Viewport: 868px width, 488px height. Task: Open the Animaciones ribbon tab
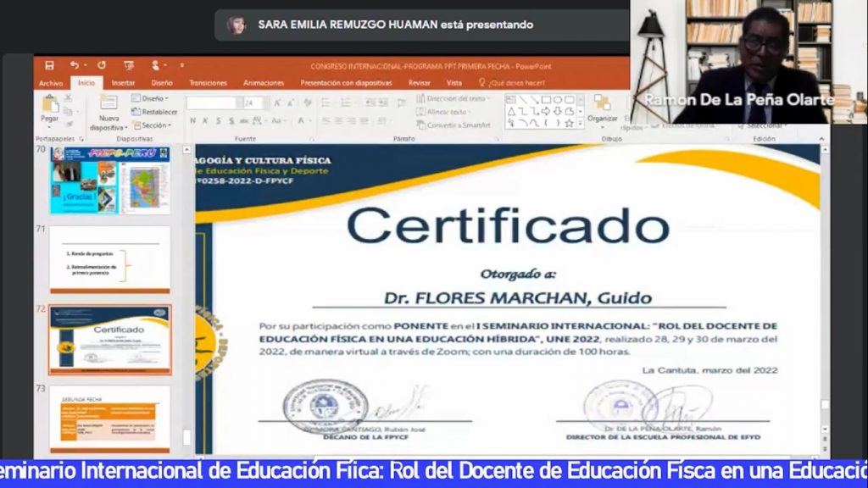(264, 83)
